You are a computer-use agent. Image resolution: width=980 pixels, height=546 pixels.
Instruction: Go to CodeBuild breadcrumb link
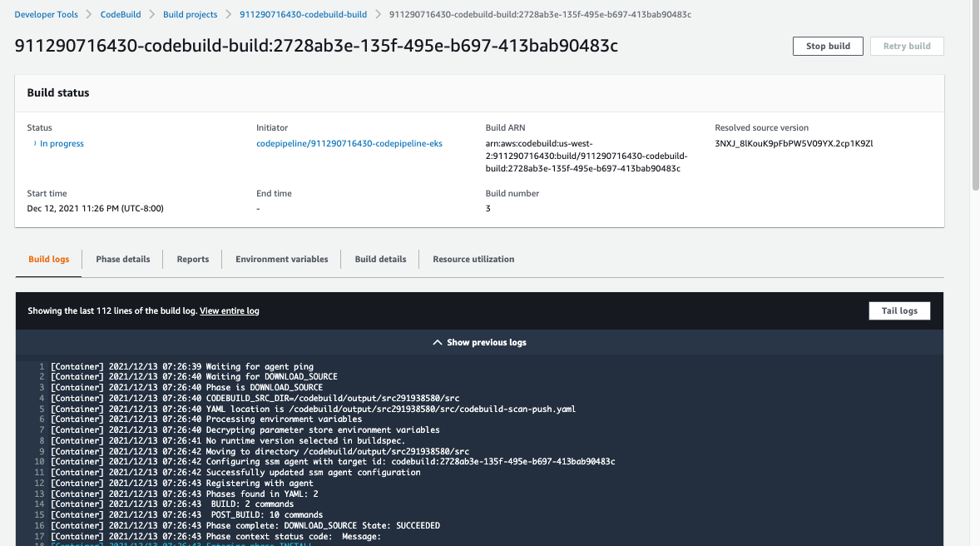pyautogui.click(x=121, y=14)
